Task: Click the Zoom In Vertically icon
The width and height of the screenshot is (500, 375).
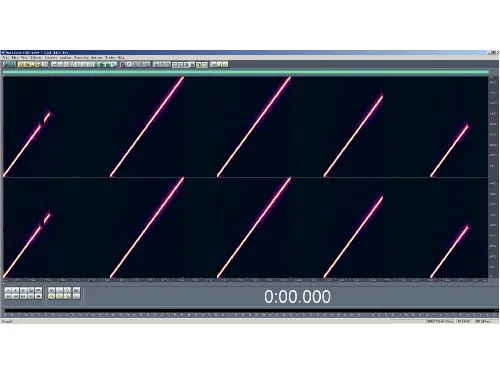Action: pos(76,290)
